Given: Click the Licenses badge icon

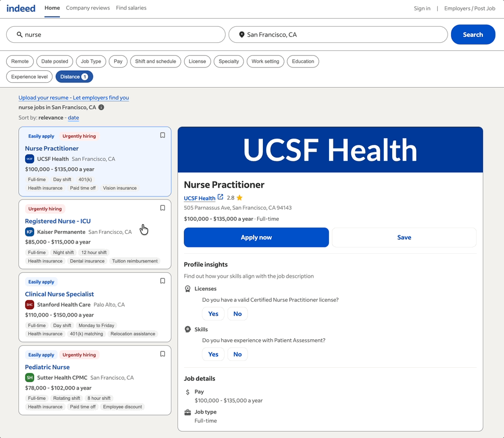Looking at the screenshot, I should tap(188, 289).
